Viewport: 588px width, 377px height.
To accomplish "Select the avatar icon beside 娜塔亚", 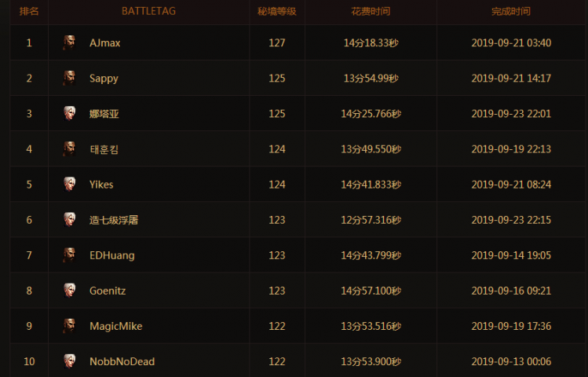I will pyautogui.click(x=69, y=113).
